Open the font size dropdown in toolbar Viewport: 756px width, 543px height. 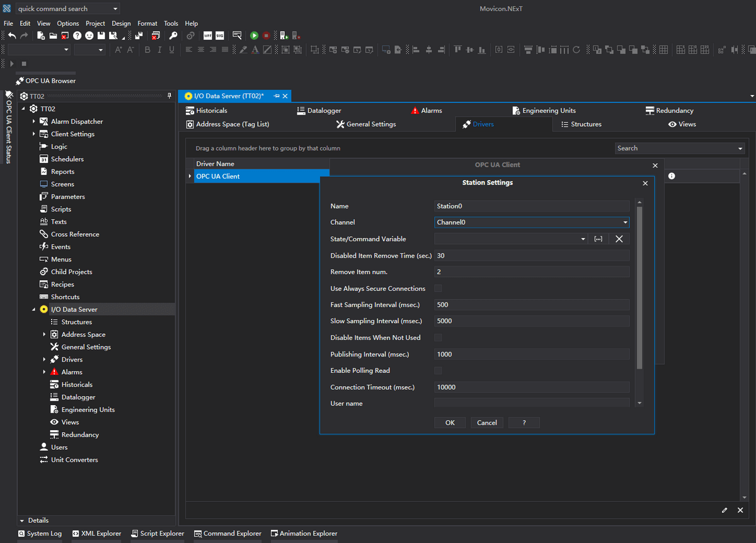101,50
